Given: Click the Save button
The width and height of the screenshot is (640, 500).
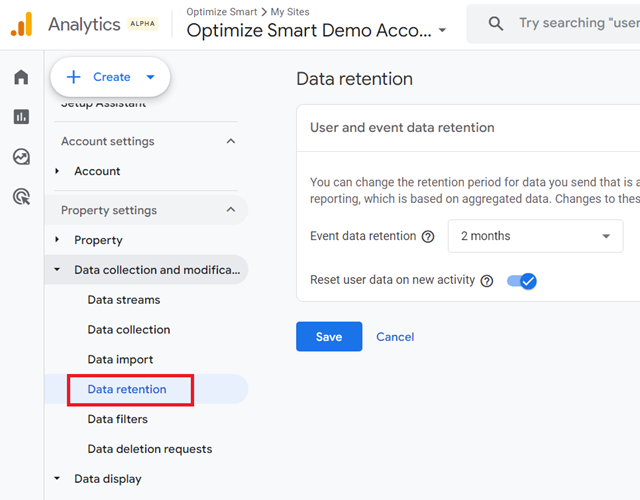Looking at the screenshot, I should pyautogui.click(x=329, y=336).
